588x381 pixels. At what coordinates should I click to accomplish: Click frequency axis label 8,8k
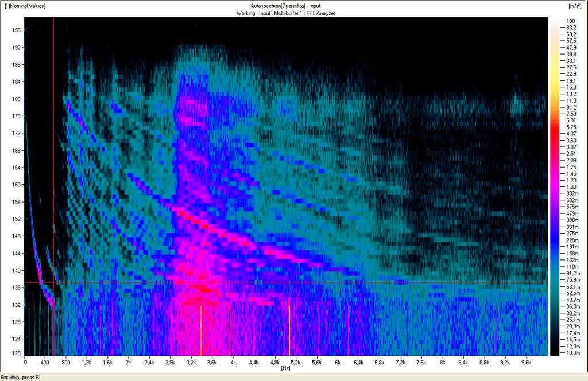484,363
